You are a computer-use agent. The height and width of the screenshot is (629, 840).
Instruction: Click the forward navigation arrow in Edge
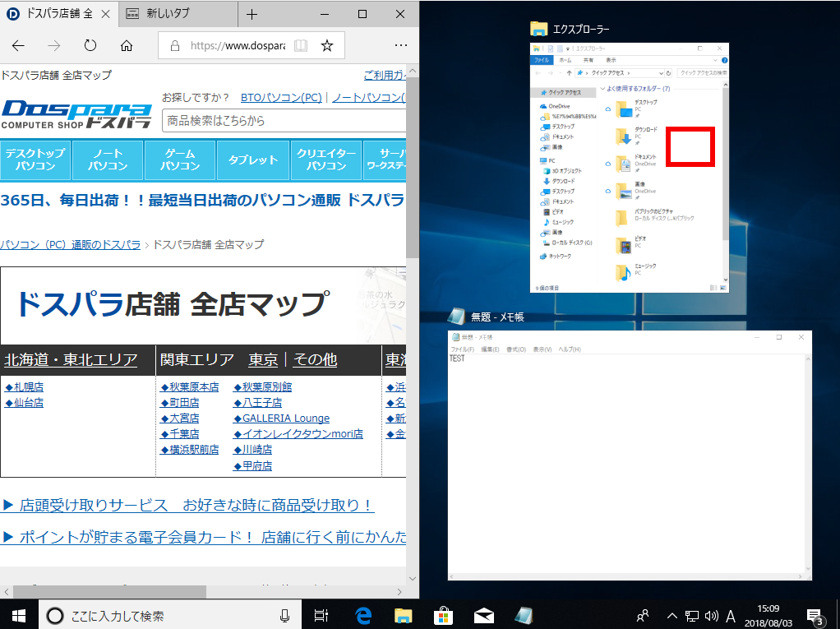pos(54,46)
